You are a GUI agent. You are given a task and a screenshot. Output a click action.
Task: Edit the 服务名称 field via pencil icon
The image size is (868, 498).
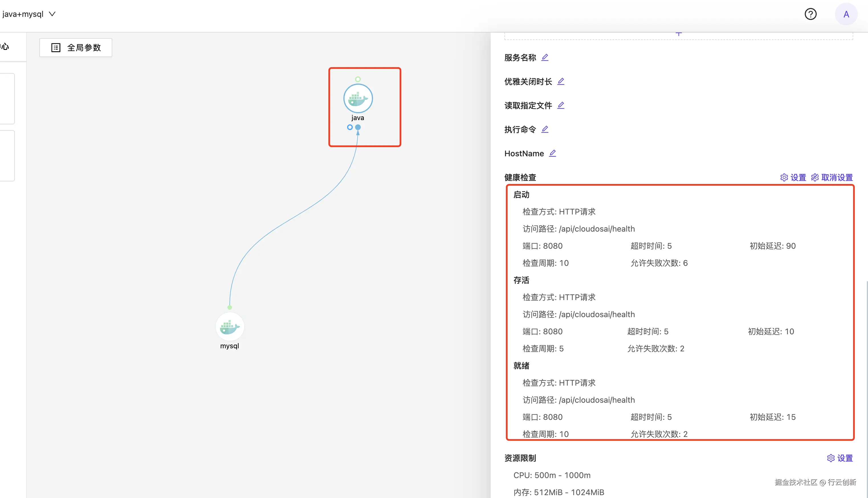(545, 57)
